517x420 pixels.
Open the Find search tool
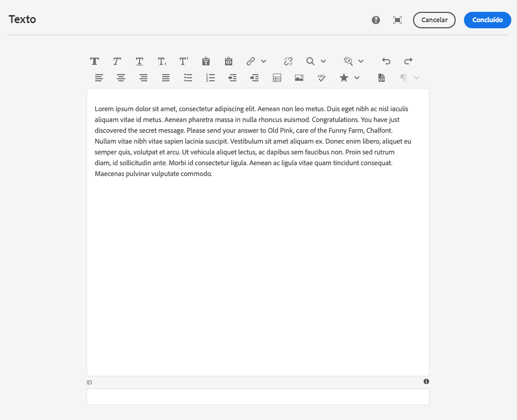point(311,61)
